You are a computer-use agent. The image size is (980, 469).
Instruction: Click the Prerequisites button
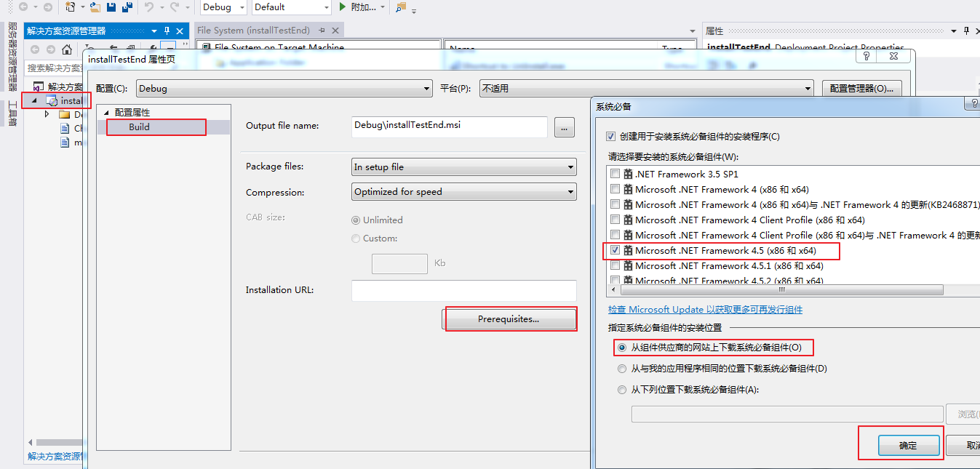(x=510, y=319)
